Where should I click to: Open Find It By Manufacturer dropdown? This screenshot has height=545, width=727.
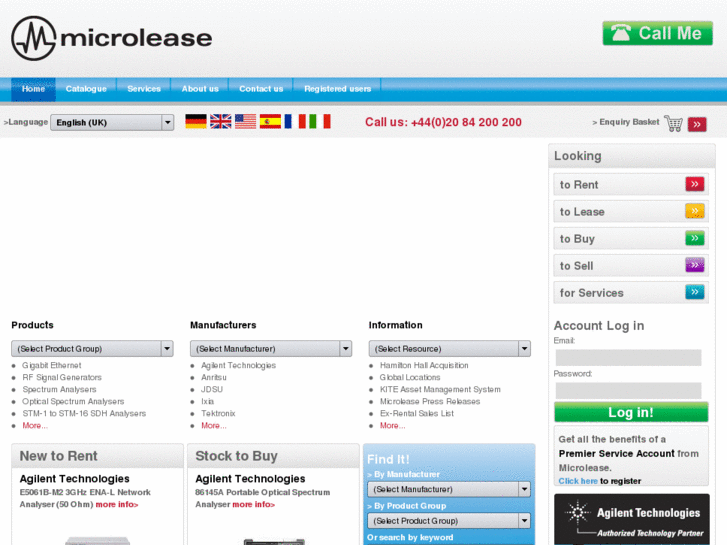point(449,489)
